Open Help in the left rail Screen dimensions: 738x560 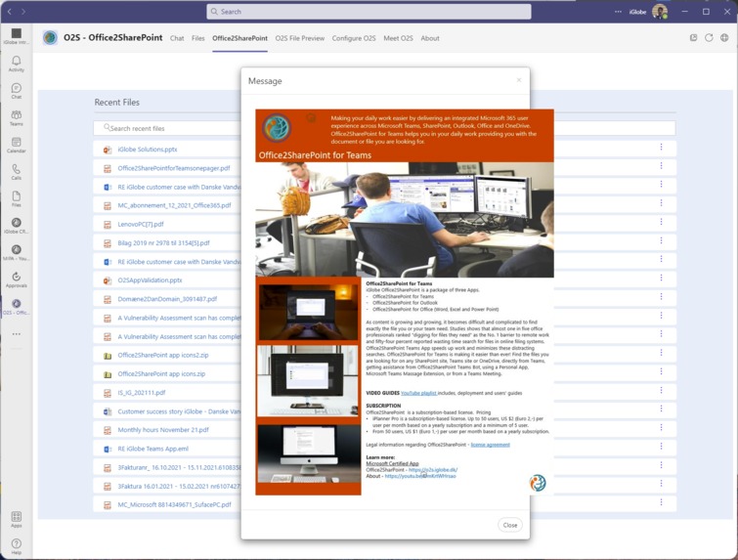click(16, 546)
